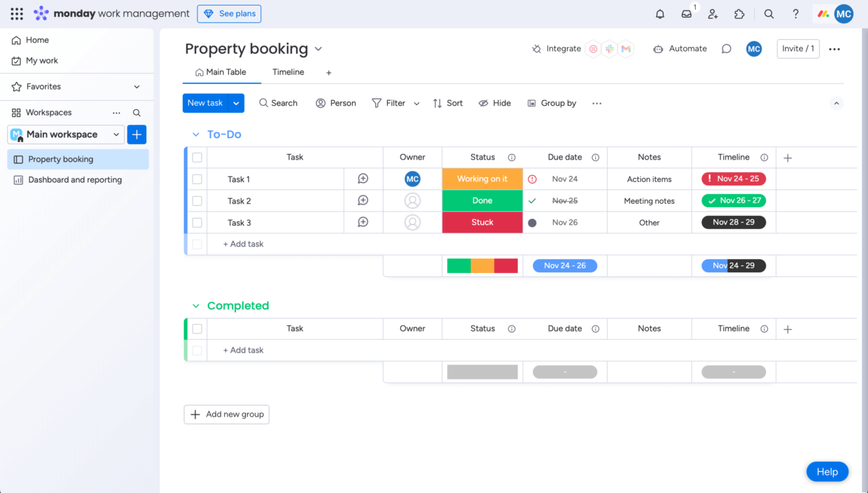The width and height of the screenshot is (868, 493).
Task: Open the Automate settings for the board
Action: click(680, 48)
